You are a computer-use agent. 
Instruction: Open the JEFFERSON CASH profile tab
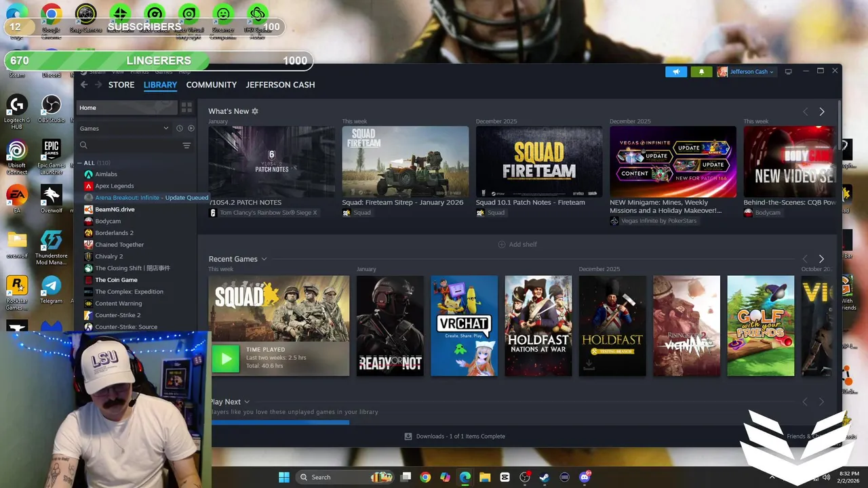pos(280,85)
